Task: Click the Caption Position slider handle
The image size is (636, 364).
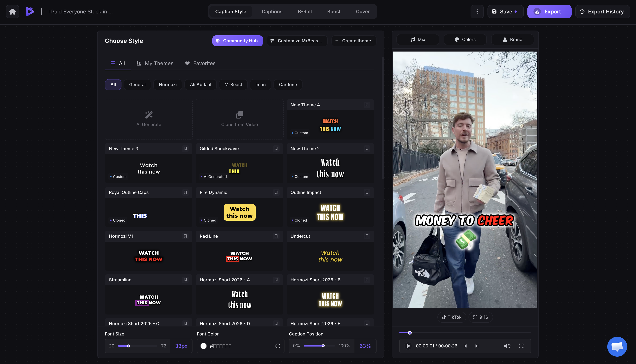Action: click(x=323, y=346)
